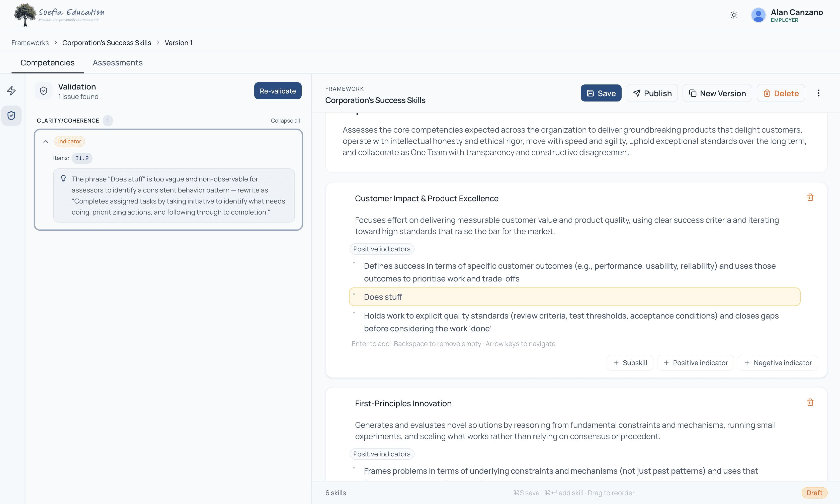Image resolution: width=840 pixels, height=504 pixels.
Task: Click the First-Principles Innovation description text
Action: 565,431
